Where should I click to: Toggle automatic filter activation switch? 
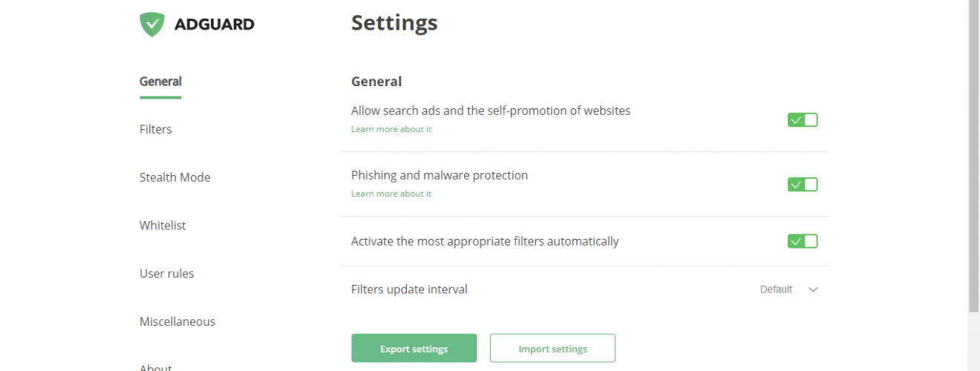[x=803, y=241]
